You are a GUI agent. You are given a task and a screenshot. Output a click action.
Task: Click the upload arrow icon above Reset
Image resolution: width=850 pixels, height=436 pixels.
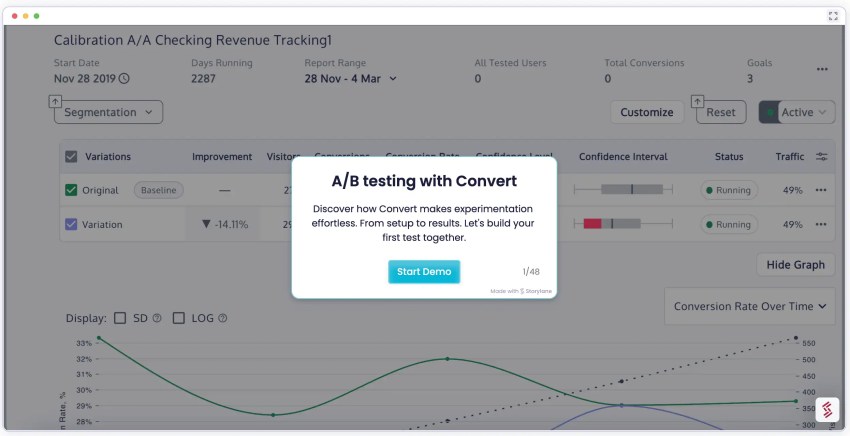click(698, 101)
